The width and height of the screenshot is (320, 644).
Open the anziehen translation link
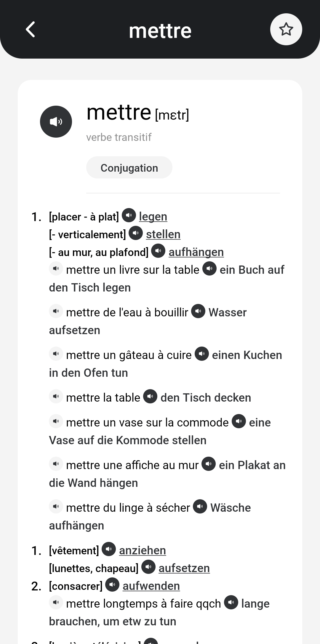tap(142, 550)
